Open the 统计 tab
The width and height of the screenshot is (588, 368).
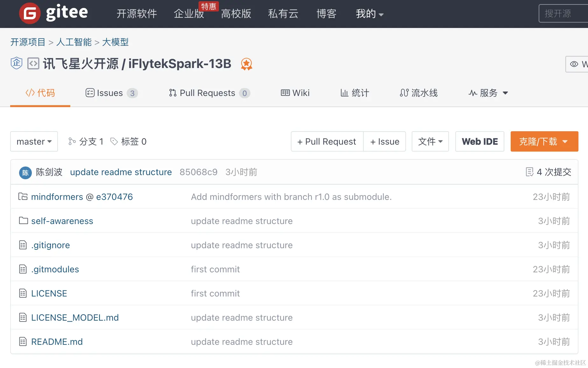[355, 93]
